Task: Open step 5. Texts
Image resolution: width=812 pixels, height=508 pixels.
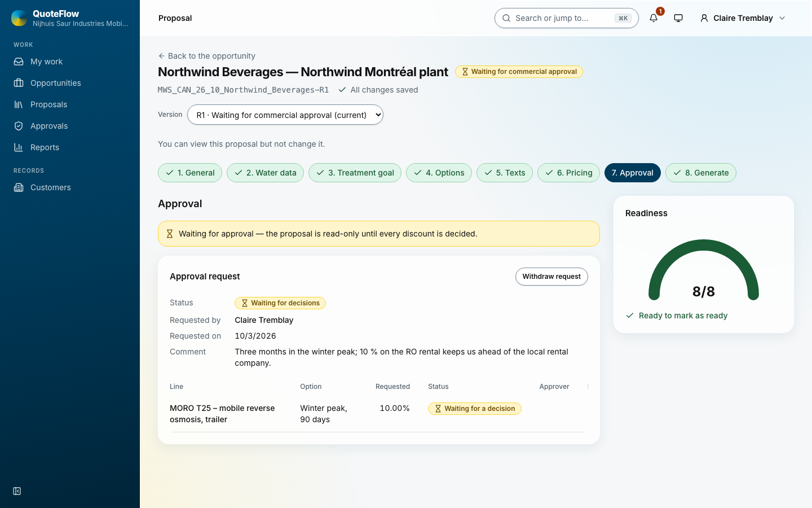Action: pos(505,173)
